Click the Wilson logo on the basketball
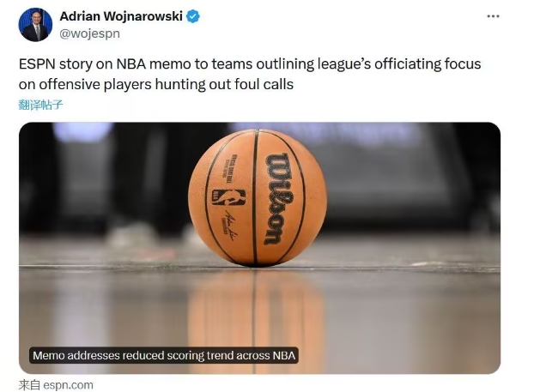Image resolution: width=540 pixels, height=392 pixels. 278,199
